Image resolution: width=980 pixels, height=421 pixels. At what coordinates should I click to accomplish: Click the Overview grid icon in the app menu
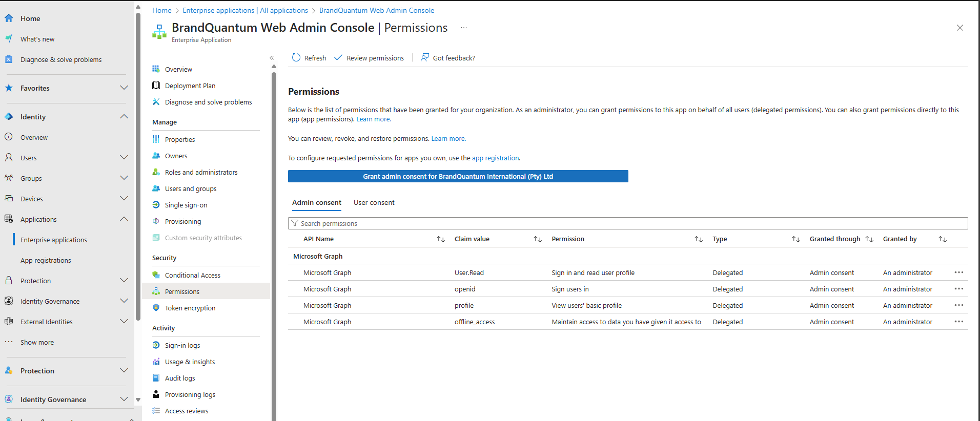point(156,69)
